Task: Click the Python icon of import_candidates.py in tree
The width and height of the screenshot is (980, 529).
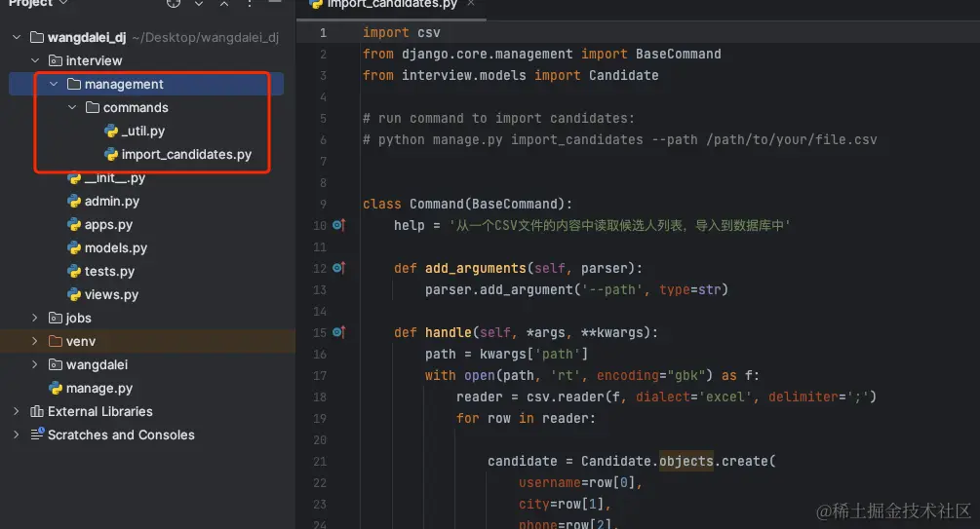Action: 111,154
